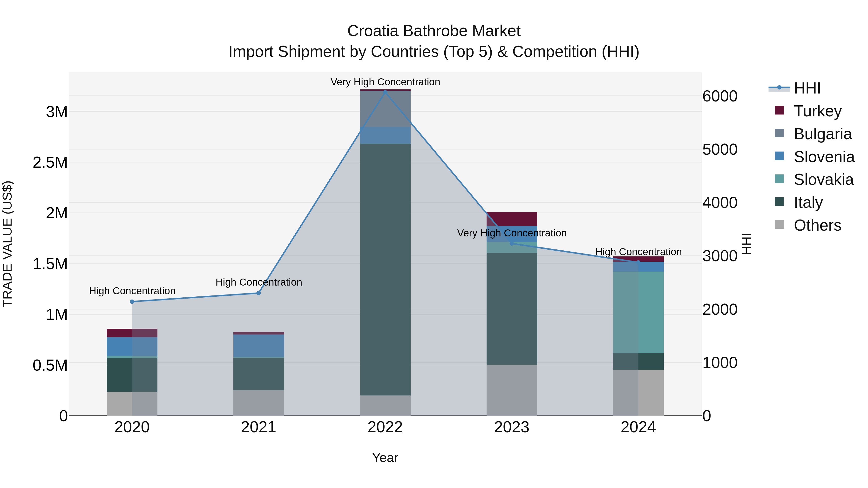Click the Turkey segment of 2020 bar
Viewport: 868px width, 488px height.
(132, 333)
